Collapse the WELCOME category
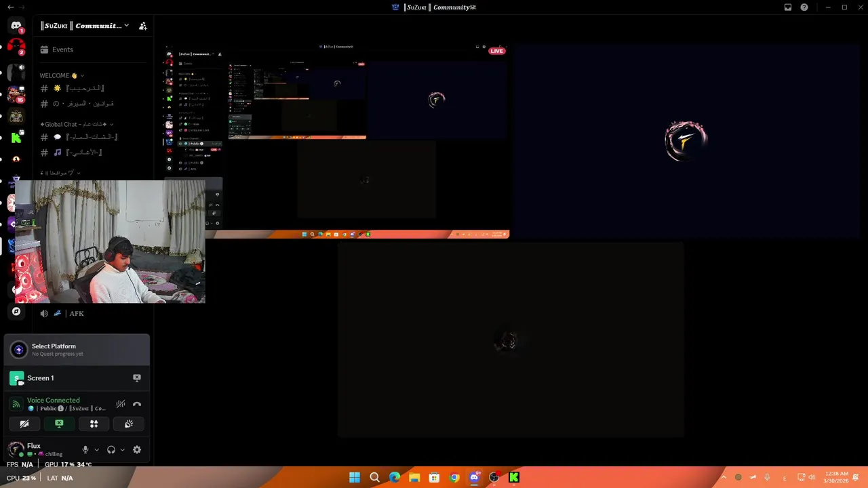 coord(62,75)
